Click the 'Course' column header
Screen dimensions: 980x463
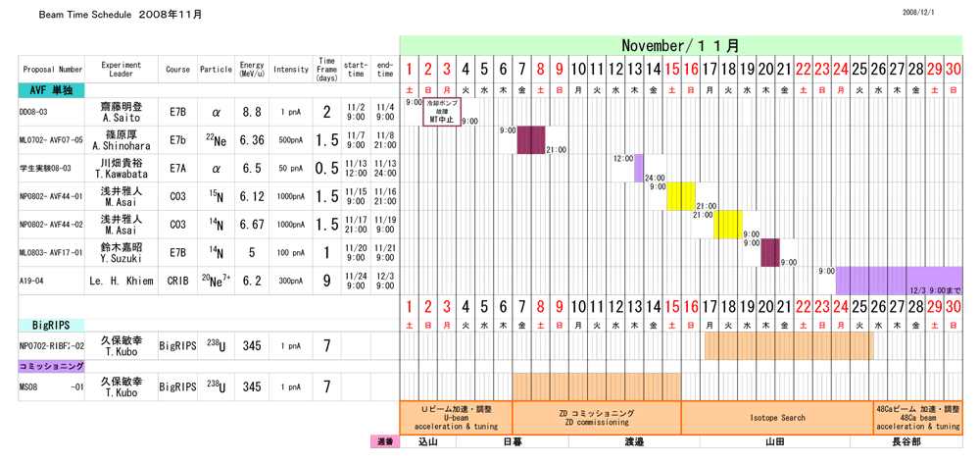pos(178,70)
